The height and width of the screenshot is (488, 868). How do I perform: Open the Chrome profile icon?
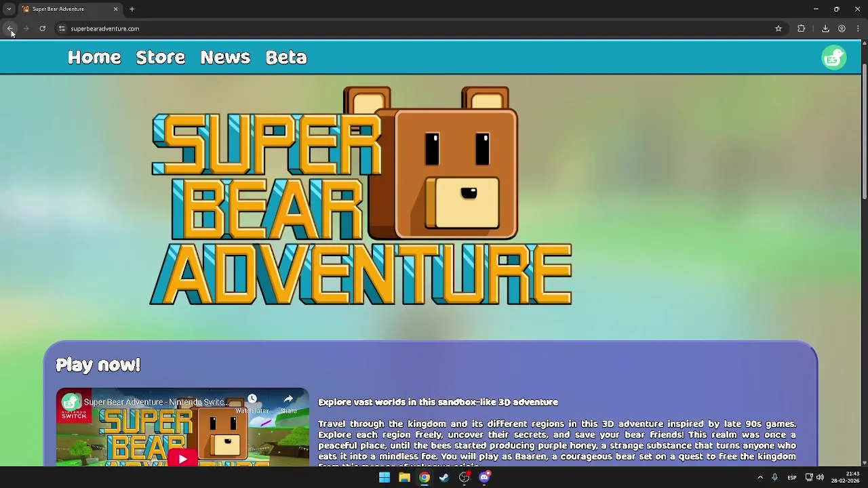pyautogui.click(x=842, y=28)
